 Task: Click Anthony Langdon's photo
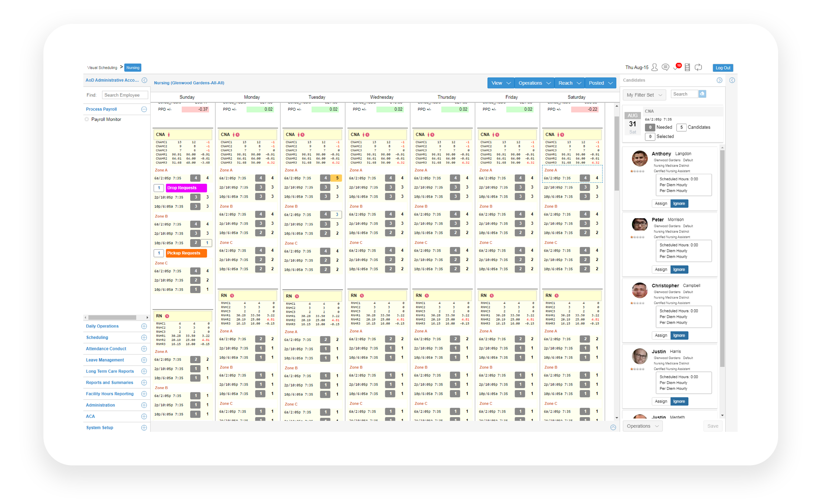pos(639,158)
